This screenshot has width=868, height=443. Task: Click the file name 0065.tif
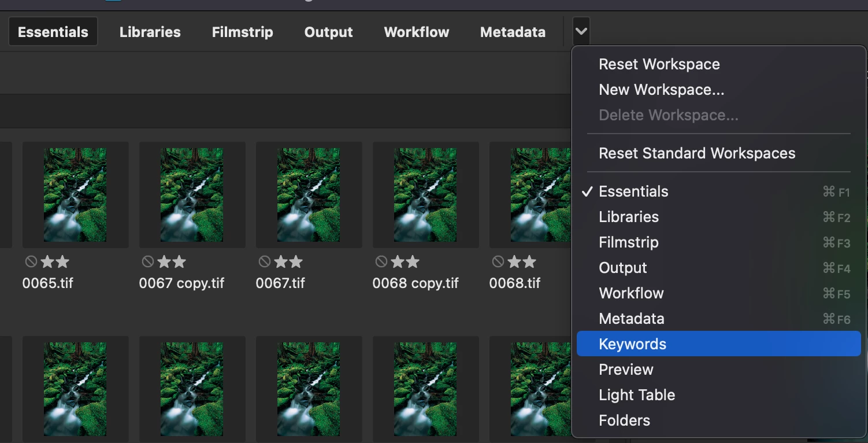click(48, 283)
